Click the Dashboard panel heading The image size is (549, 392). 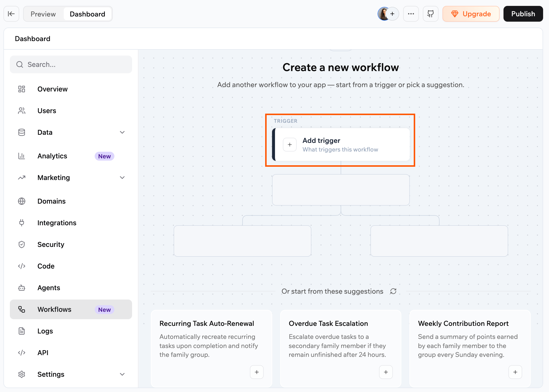[32, 39]
